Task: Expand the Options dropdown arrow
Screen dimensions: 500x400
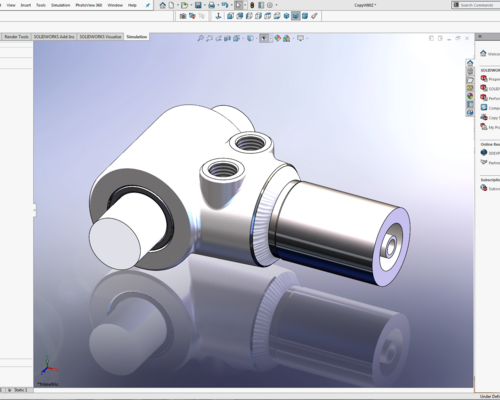Action: 276,5
